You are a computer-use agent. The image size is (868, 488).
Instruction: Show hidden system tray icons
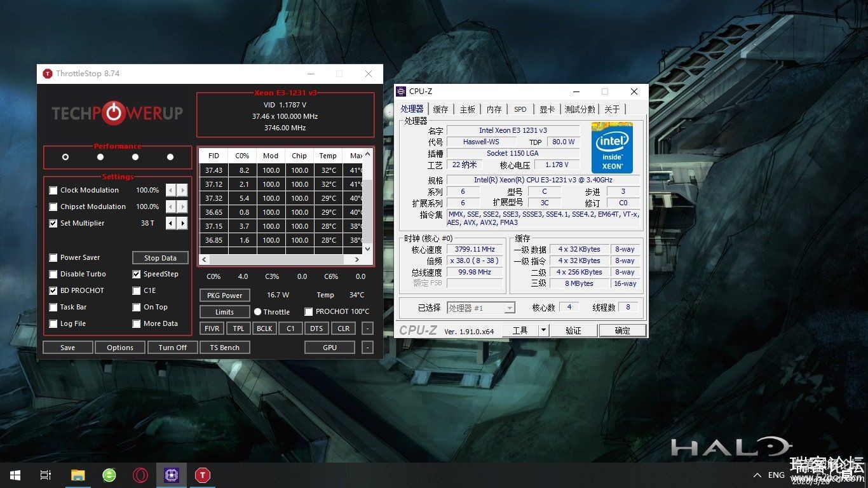(757, 475)
